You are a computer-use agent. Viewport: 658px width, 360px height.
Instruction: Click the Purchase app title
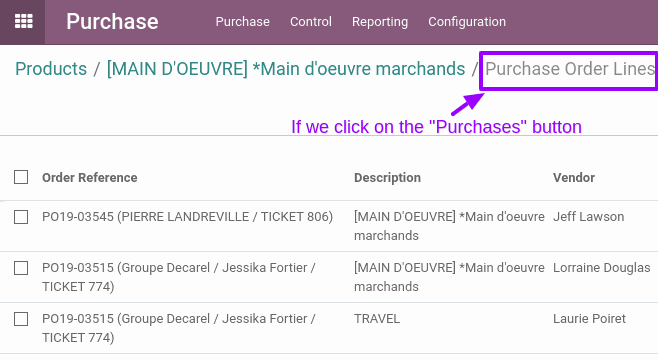click(x=112, y=21)
